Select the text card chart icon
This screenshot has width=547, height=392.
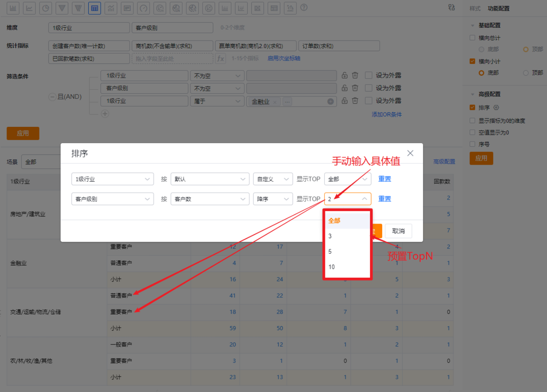(127, 8)
